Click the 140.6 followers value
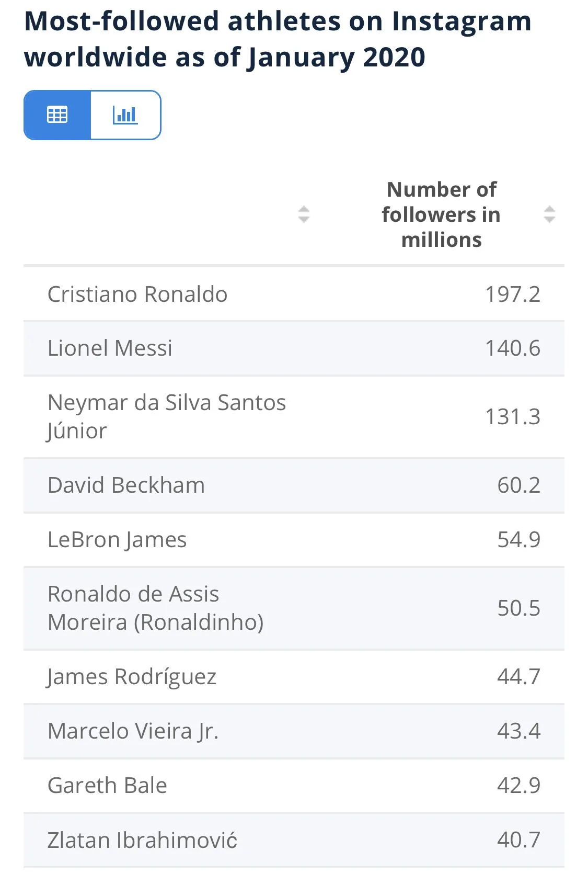The image size is (588, 884). coord(513,348)
